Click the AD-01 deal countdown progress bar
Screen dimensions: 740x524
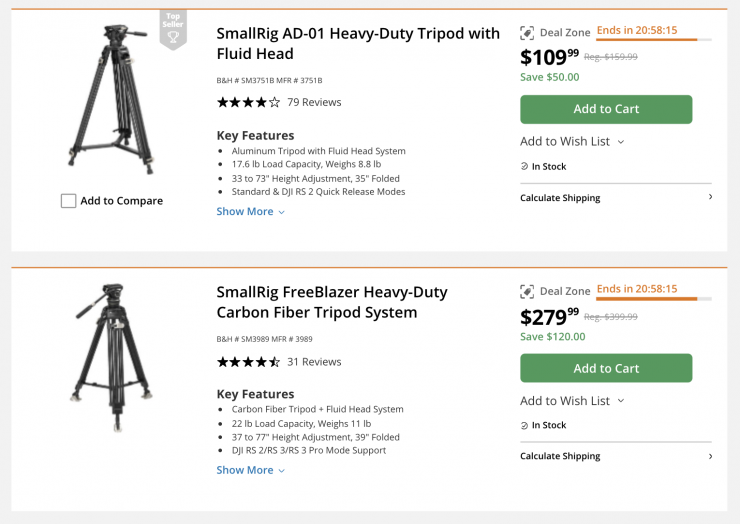click(x=654, y=40)
